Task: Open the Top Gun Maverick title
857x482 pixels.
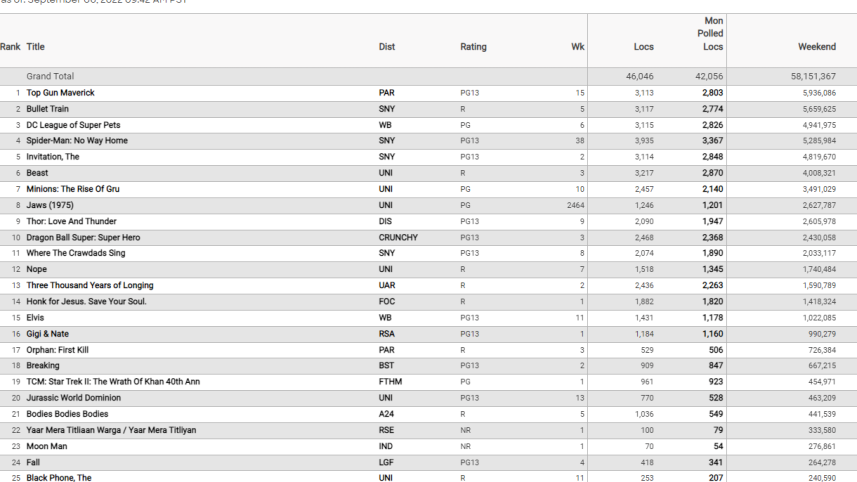Action: pos(60,93)
